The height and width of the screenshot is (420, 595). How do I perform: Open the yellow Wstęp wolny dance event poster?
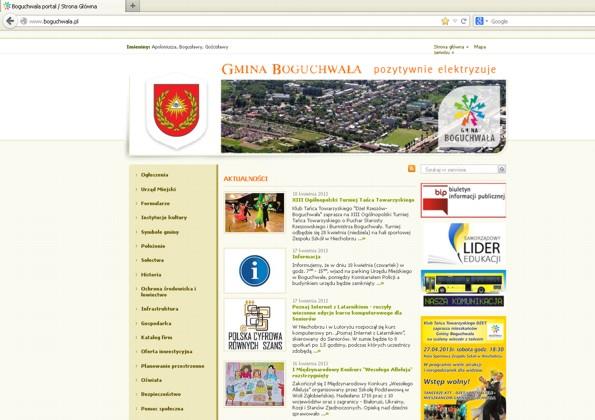(x=463, y=368)
